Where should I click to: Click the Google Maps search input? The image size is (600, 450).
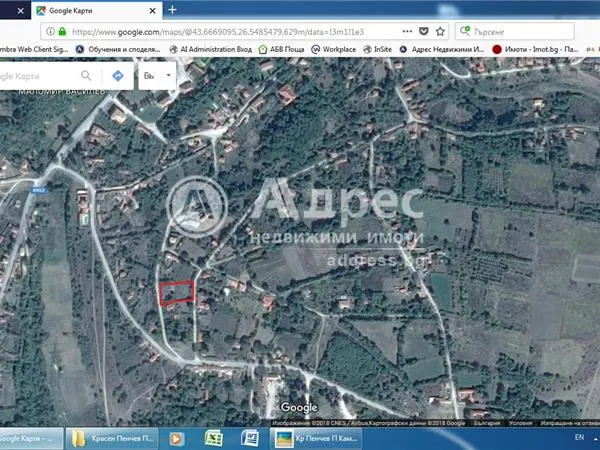(x=38, y=76)
